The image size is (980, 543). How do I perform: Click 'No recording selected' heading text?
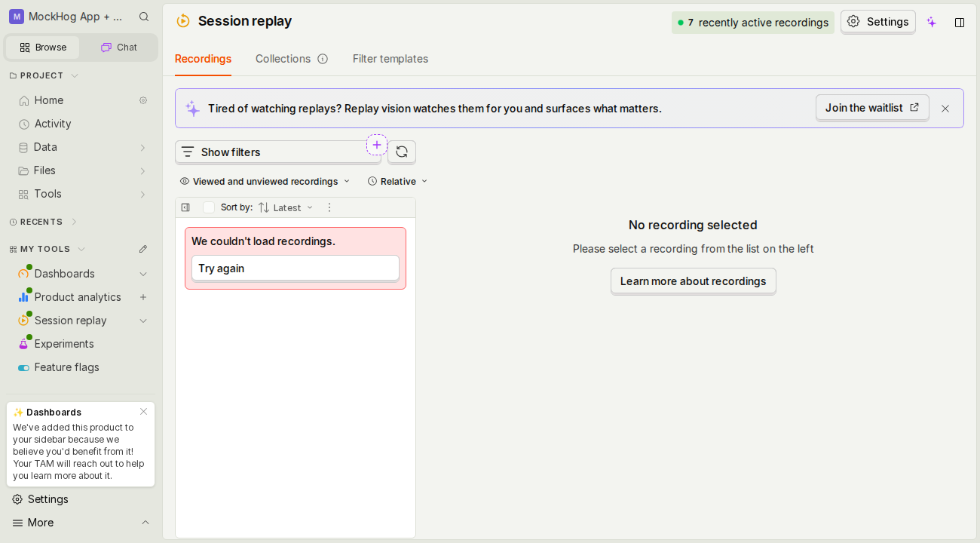tap(693, 225)
